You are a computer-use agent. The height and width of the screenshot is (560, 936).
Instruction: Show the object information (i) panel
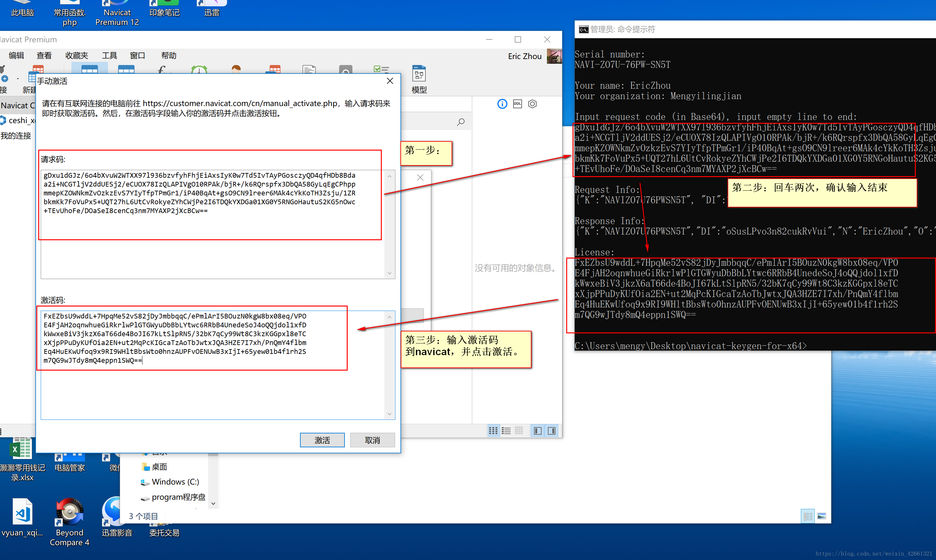502,104
